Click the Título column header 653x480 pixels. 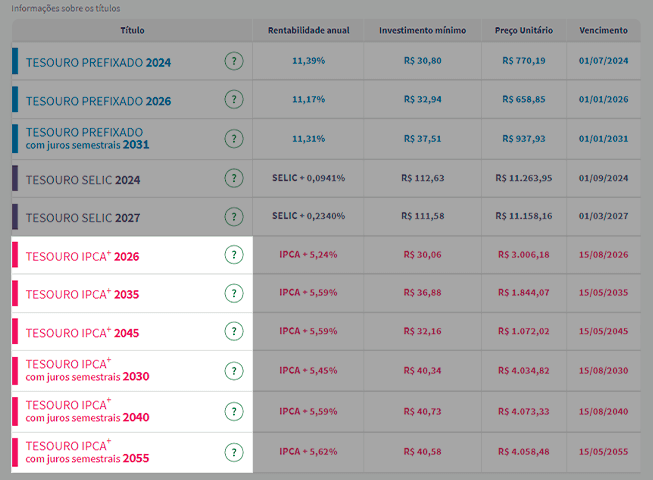132,30
